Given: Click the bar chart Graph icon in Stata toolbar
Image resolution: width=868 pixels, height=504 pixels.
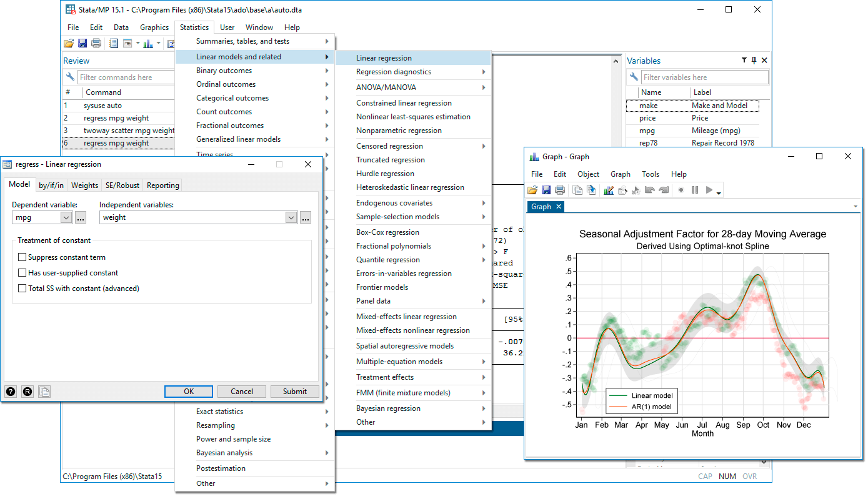Looking at the screenshot, I should pos(149,44).
